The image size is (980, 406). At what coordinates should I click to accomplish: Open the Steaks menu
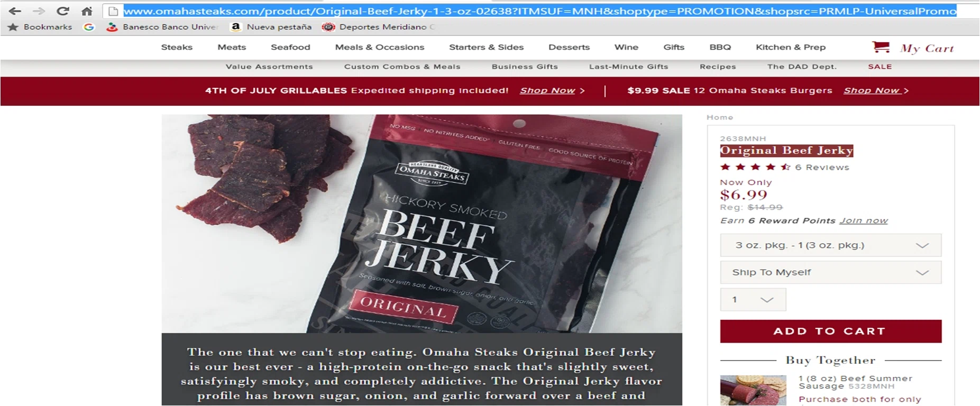point(177,47)
